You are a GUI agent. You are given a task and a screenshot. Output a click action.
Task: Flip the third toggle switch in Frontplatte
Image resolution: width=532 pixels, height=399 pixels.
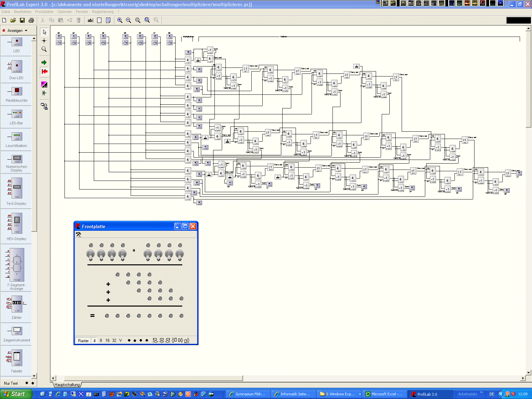coord(112,255)
